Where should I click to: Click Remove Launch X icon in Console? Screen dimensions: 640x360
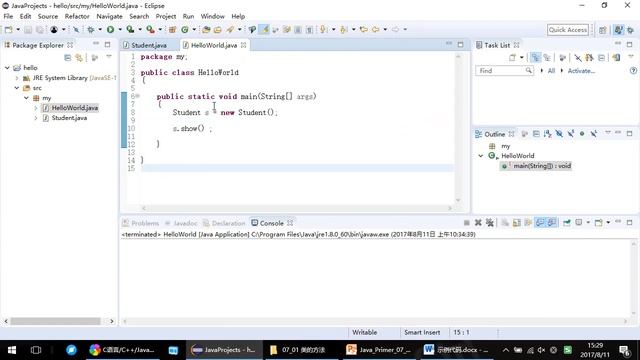point(478,223)
